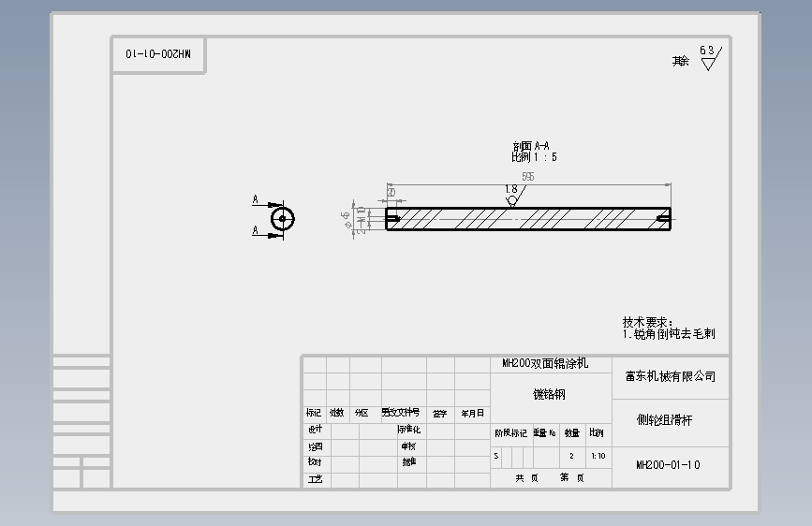Select the '技术要求:' heading

pos(647,322)
